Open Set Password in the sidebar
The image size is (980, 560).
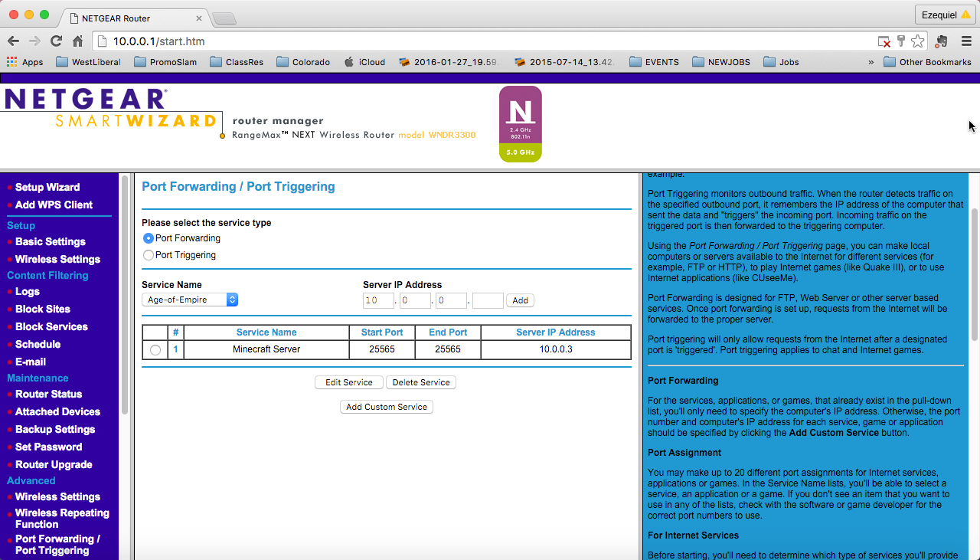pos(48,447)
